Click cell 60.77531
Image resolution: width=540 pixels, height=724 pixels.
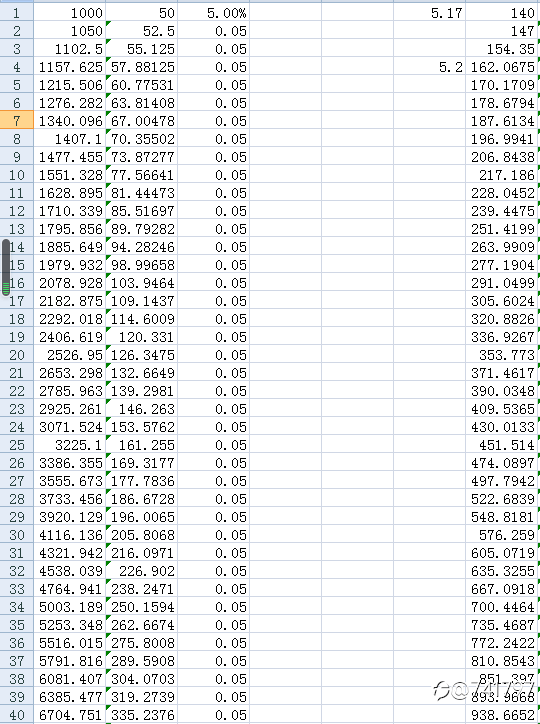tap(142, 84)
